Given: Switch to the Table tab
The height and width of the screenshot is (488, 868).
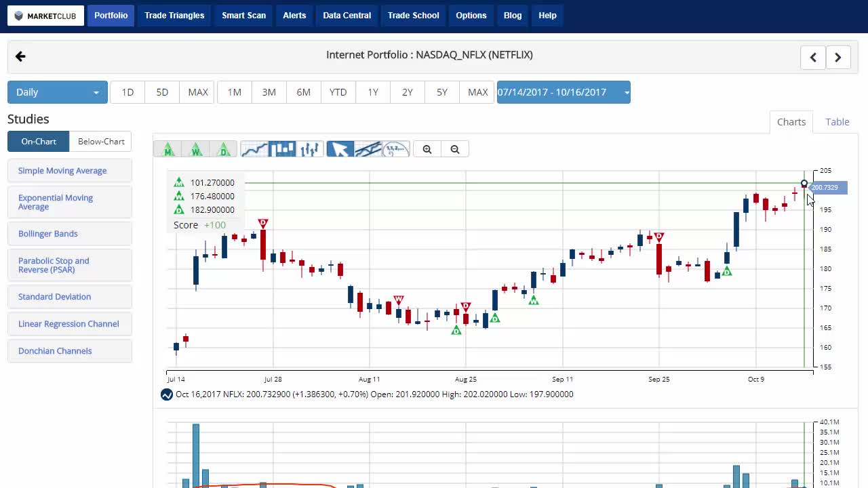Looking at the screenshot, I should (837, 122).
